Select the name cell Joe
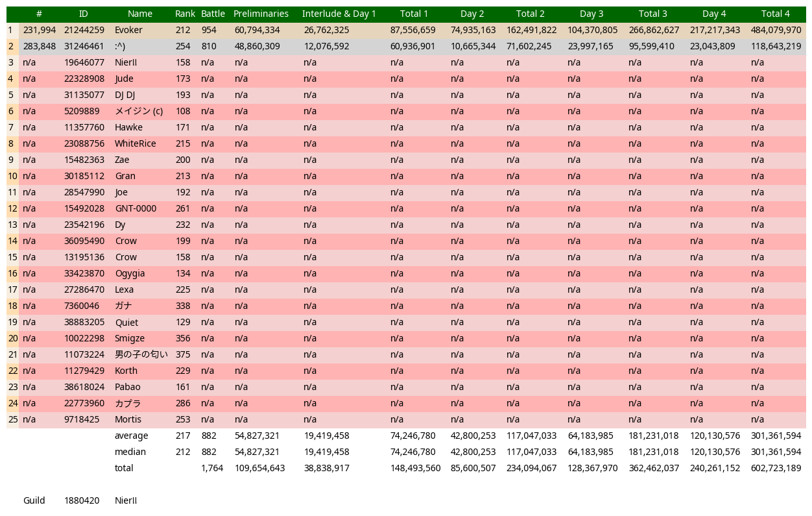 coord(121,192)
